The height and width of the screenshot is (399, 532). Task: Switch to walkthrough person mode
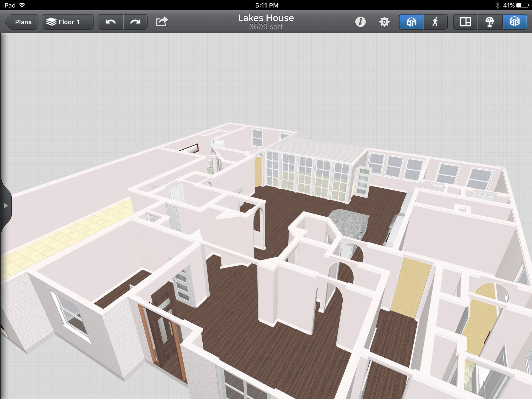pos(436,22)
